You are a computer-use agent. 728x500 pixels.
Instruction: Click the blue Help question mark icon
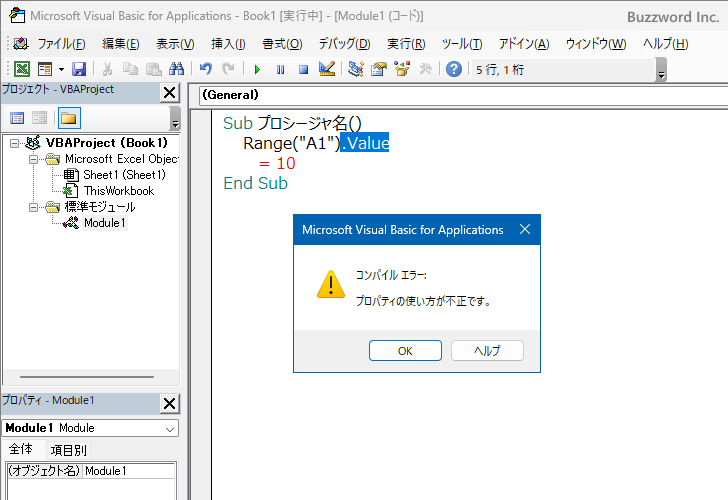click(454, 69)
